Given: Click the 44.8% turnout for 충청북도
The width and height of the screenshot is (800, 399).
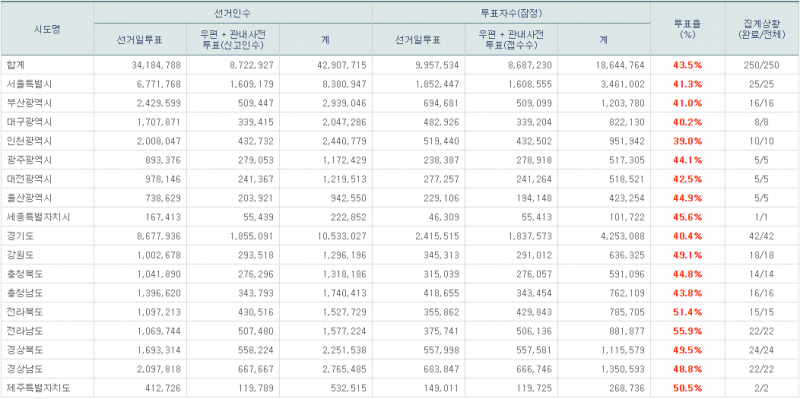Looking at the screenshot, I should (687, 274).
